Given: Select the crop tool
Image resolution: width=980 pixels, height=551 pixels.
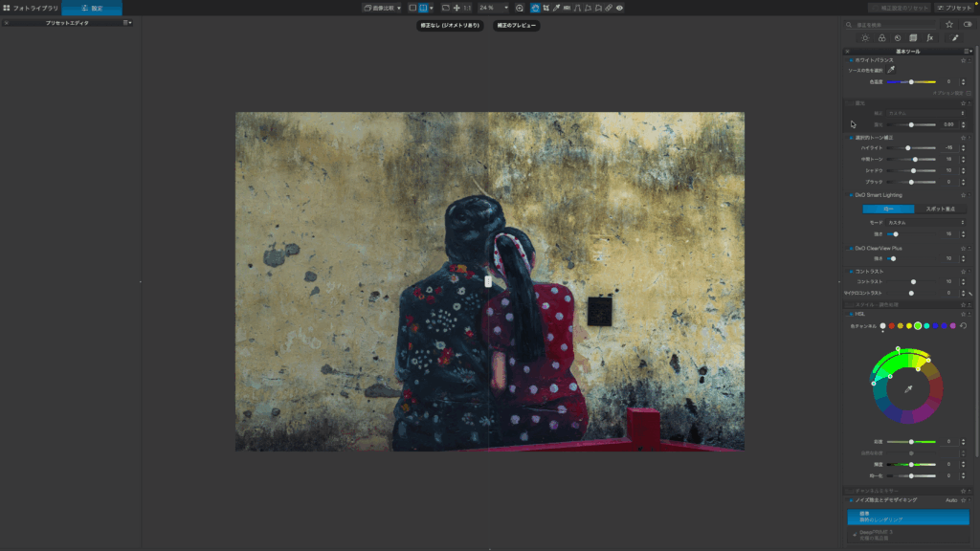Looking at the screenshot, I should [546, 8].
